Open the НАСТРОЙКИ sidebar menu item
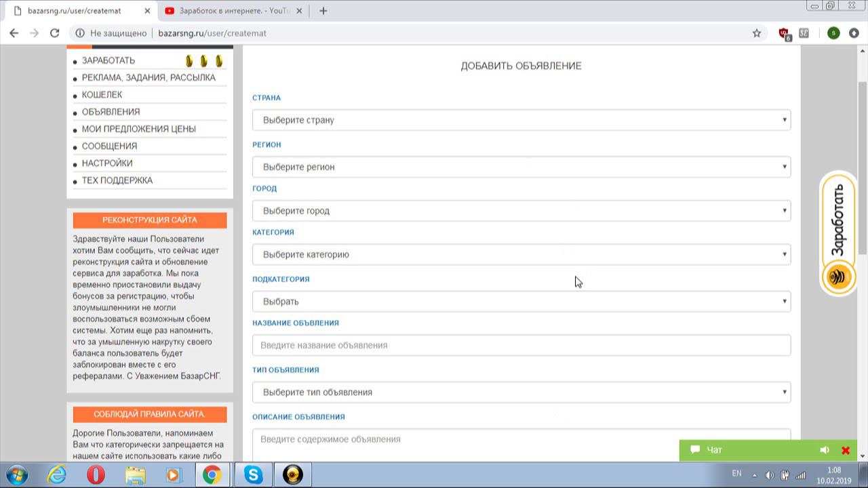The width and height of the screenshot is (868, 488). point(107,163)
